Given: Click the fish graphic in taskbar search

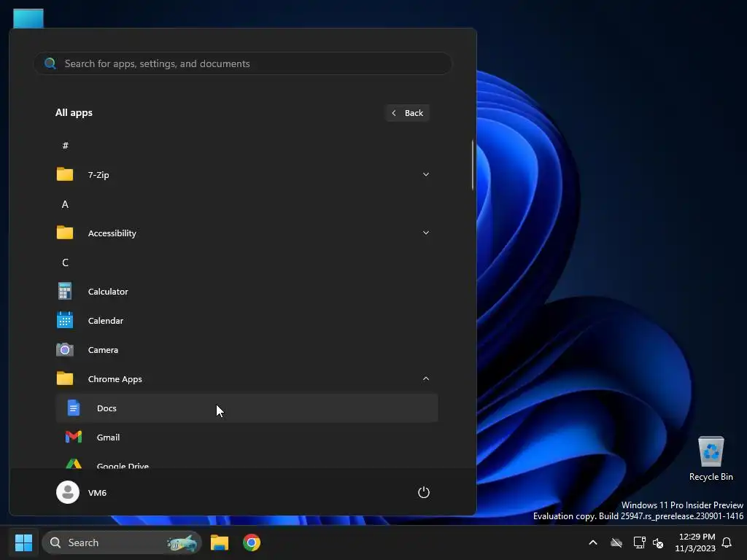Looking at the screenshot, I should click(x=182, y=542).
